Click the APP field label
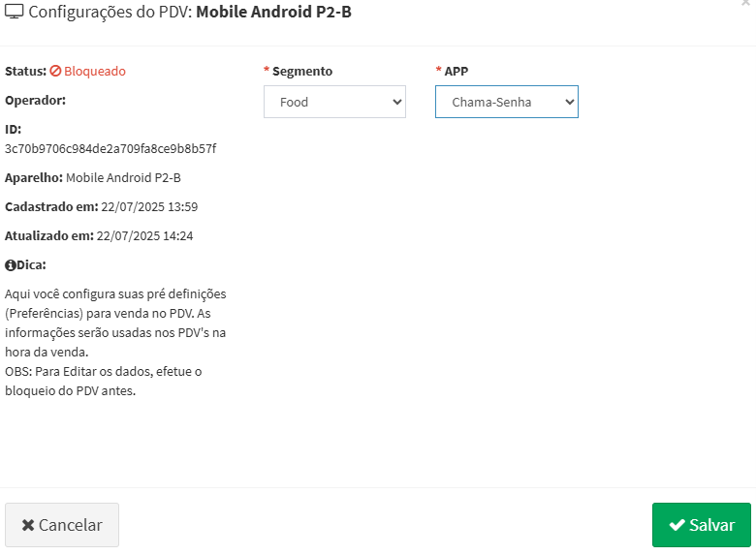Screen dimensions: 756x555 point(457,72)
